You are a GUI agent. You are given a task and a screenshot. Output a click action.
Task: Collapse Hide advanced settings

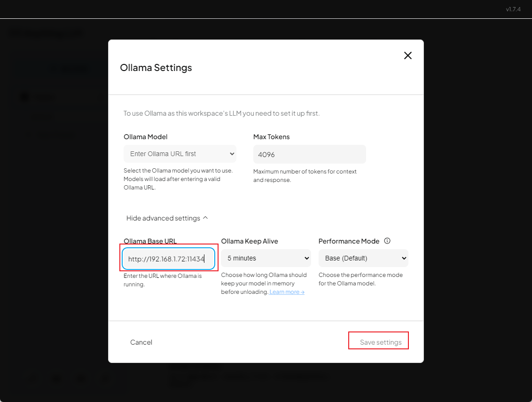click(x=167, y=218)
